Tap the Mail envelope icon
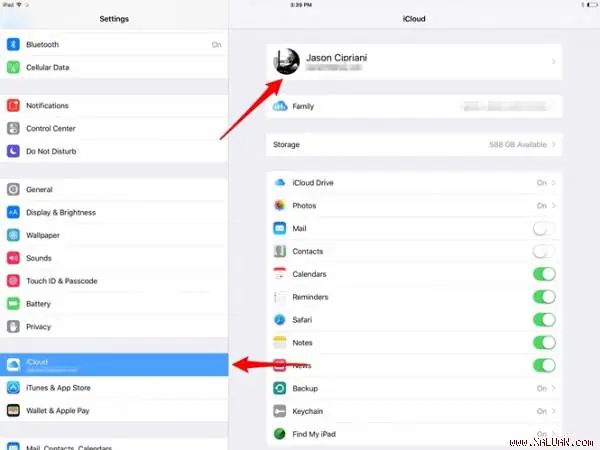Viewport: 600px width, 450px height. point(280,228)
